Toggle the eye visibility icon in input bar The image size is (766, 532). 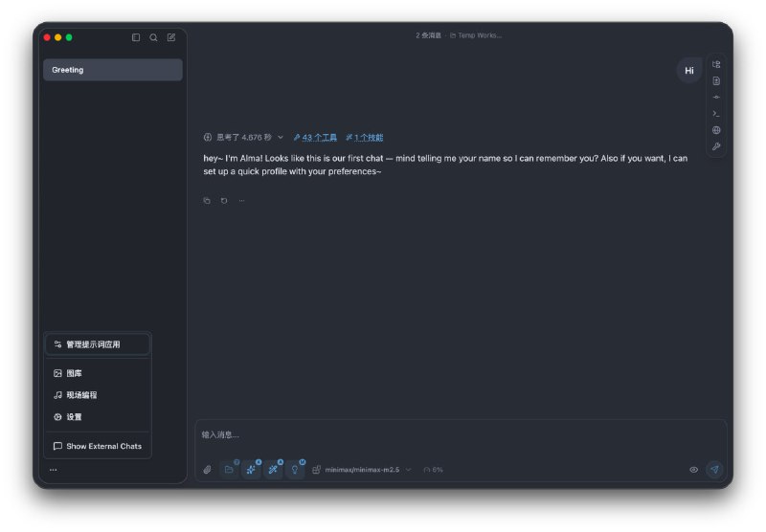click(x=693, y=470)
